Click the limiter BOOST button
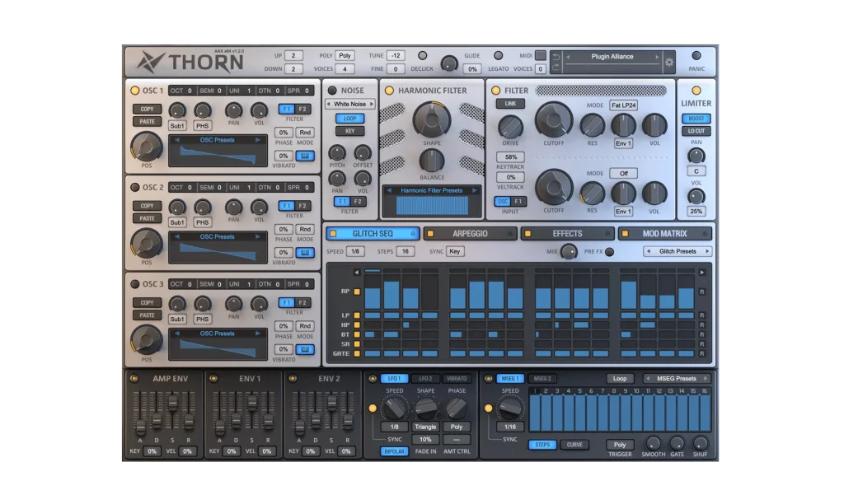 tap(696, 119)
